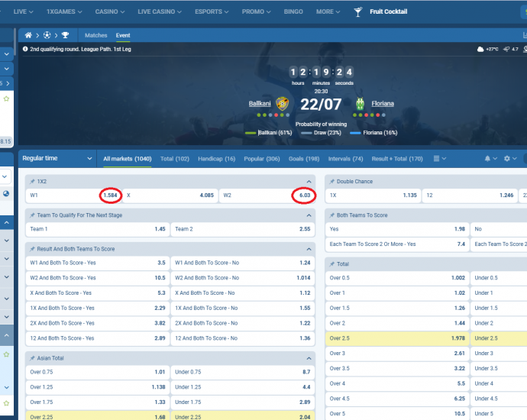This screenshot has height=420, width=527.
Task: Click the Floriana team crest
Action: [360, 104]
